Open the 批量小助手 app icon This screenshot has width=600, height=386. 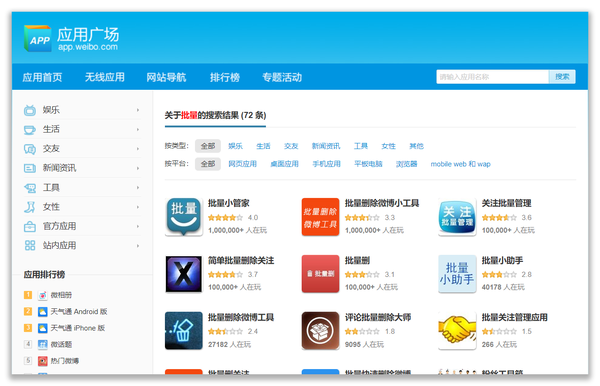[x=457, y=274]
